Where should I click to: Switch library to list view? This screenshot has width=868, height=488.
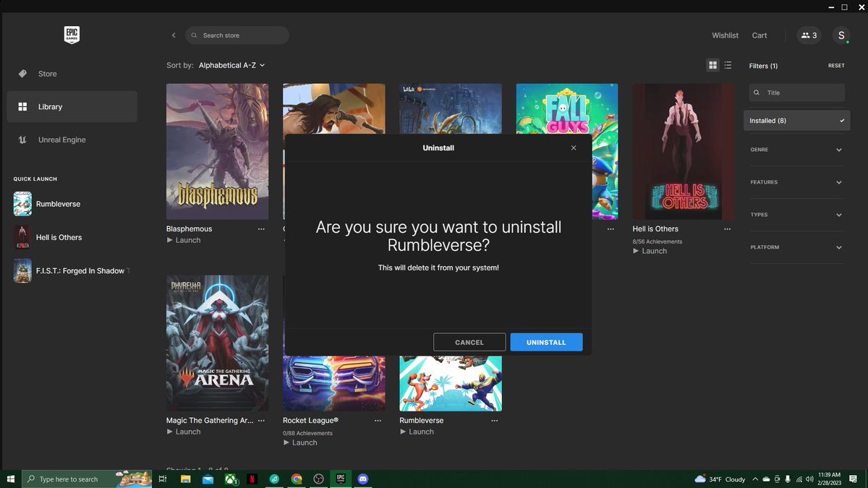click(x=728, y=65)
